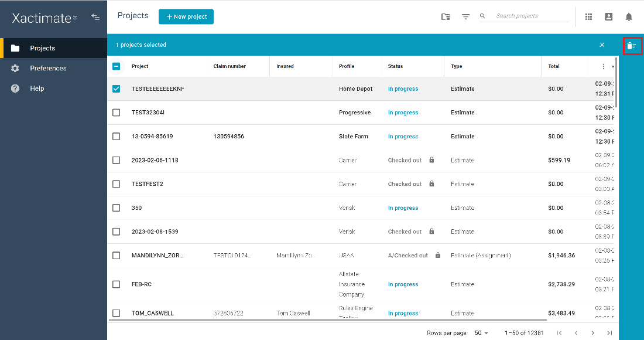644x340 pixels.
Task: Check the TEST32304I project checkbox
Action: [117, 113]
